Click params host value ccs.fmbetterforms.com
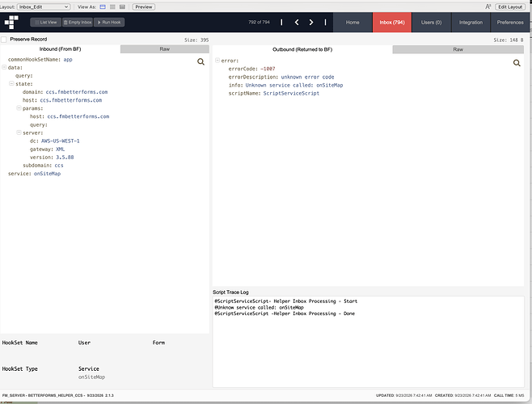The image size is (532, 404). (78, 116)
